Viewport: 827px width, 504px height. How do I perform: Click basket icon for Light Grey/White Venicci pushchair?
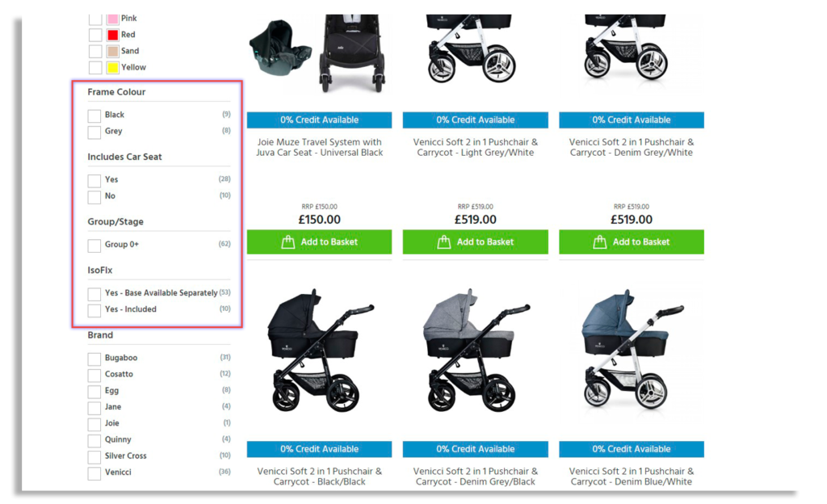(444, 242)
